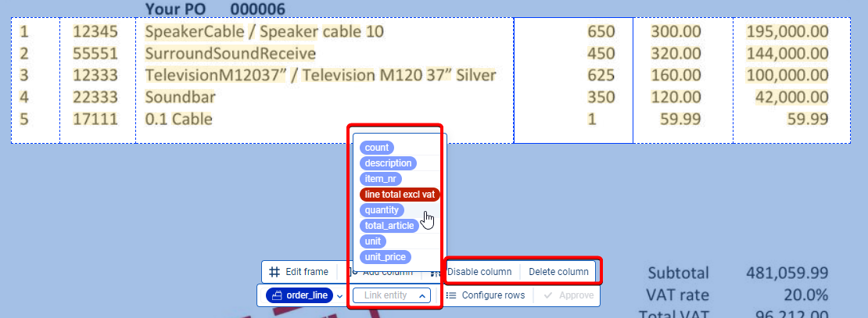868x318 pixels.
Task: Click Disable column
Action: tap(479, 272)
